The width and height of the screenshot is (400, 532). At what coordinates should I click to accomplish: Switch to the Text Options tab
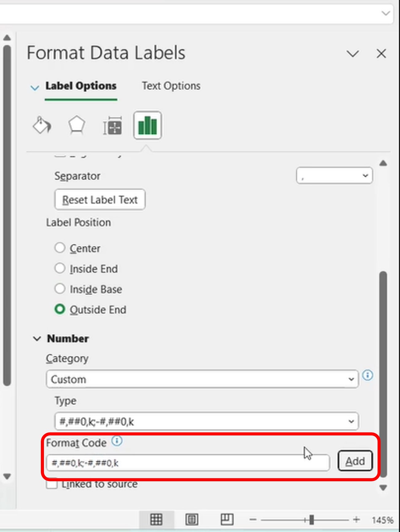[171, 86]
